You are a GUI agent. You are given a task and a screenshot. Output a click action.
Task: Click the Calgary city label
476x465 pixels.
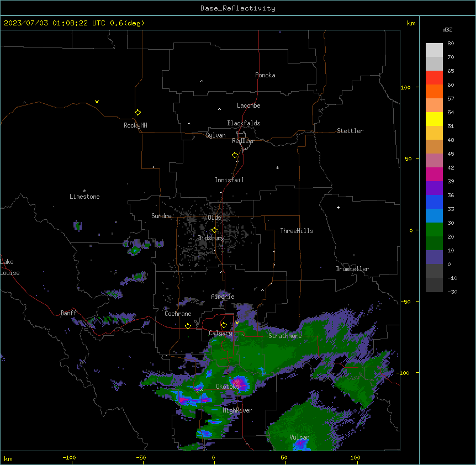coord(220,333)
